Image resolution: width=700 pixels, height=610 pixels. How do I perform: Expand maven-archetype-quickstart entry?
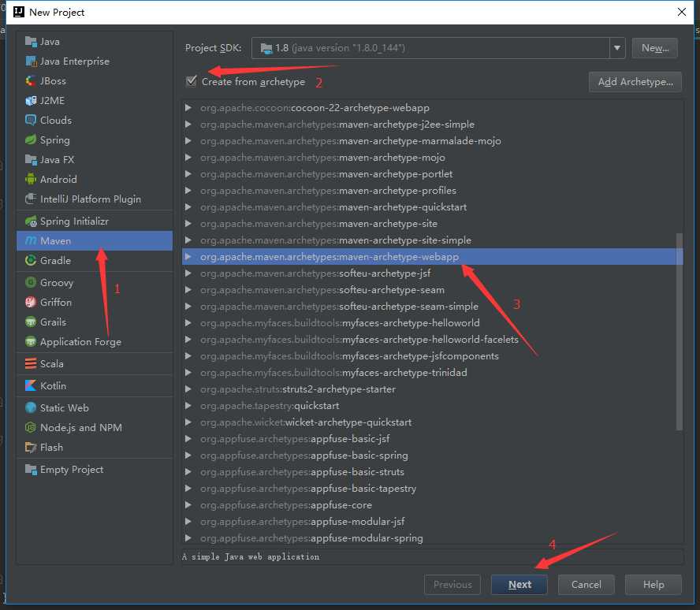(188, 207)
